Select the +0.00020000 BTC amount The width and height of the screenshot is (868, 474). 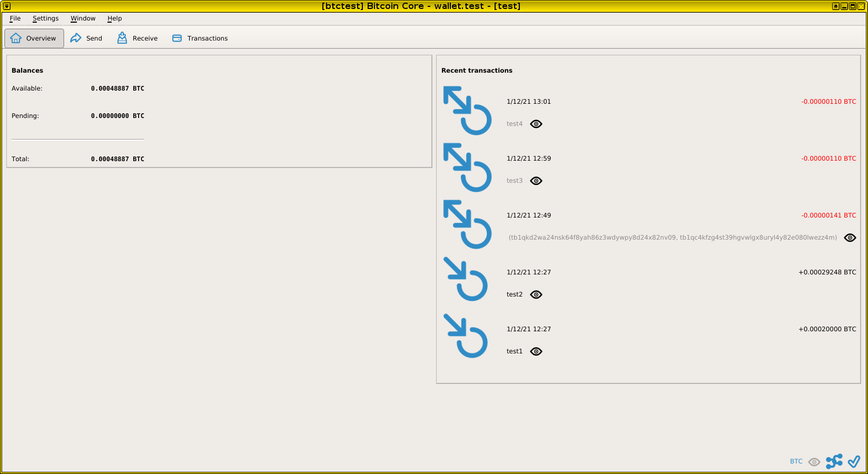point(827,329)
